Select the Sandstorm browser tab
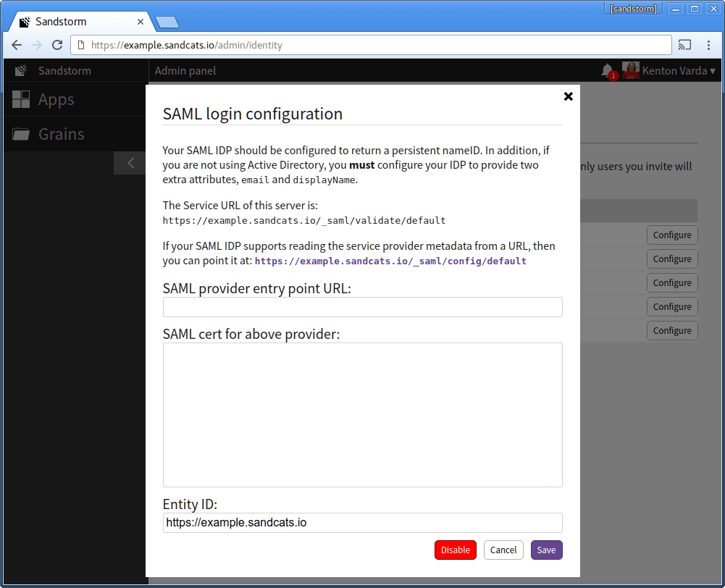Viewport: 725px width, 588px height. (x=80, y=22)
